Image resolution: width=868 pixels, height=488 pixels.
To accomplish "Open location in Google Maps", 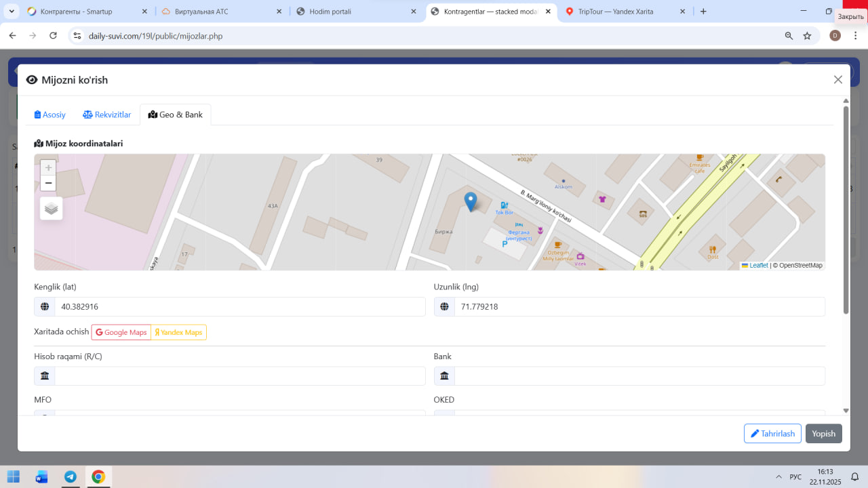I will (x=121, y=332).
